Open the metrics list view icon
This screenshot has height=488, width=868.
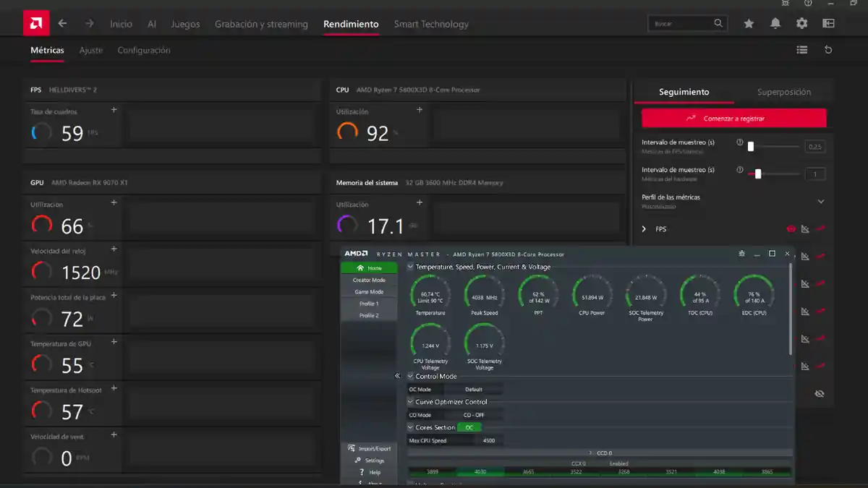click(801, 50)
